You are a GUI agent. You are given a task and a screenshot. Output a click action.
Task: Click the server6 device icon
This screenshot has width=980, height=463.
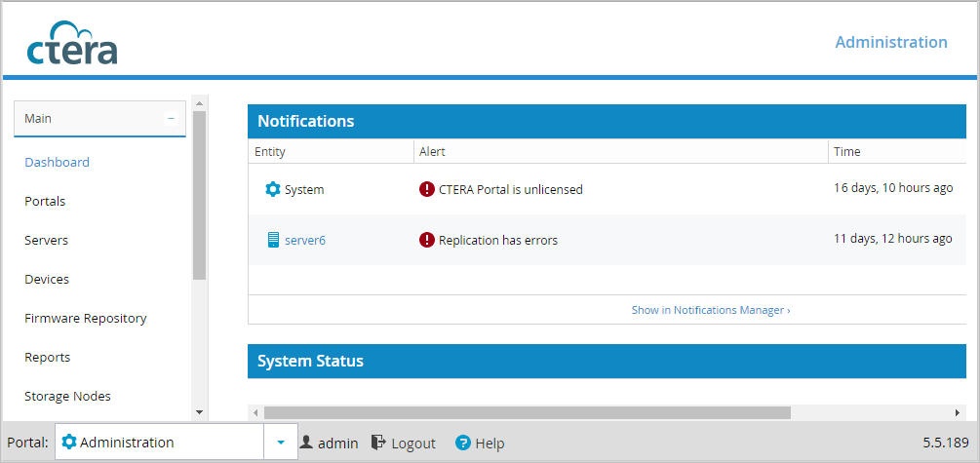tap(273, 240)
